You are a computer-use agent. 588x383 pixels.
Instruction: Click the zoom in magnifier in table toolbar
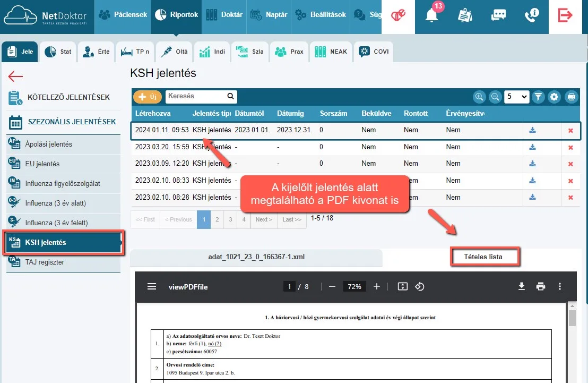[479, 97]
